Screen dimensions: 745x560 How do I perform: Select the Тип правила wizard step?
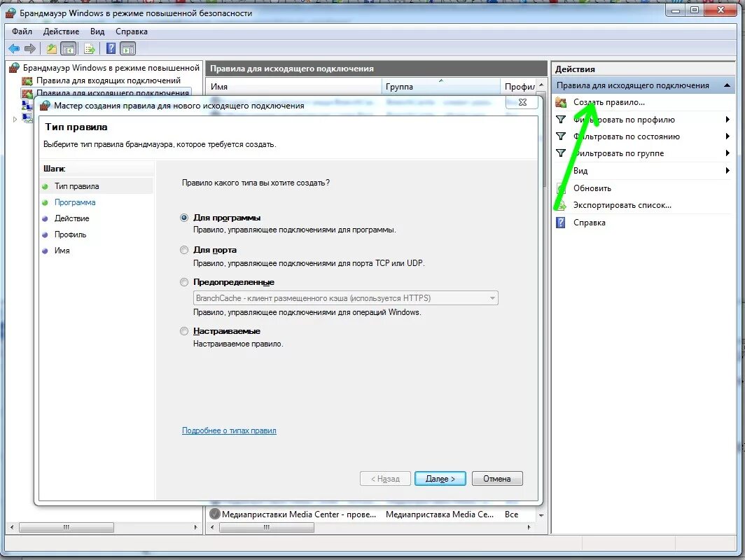(x=76, y=186)
